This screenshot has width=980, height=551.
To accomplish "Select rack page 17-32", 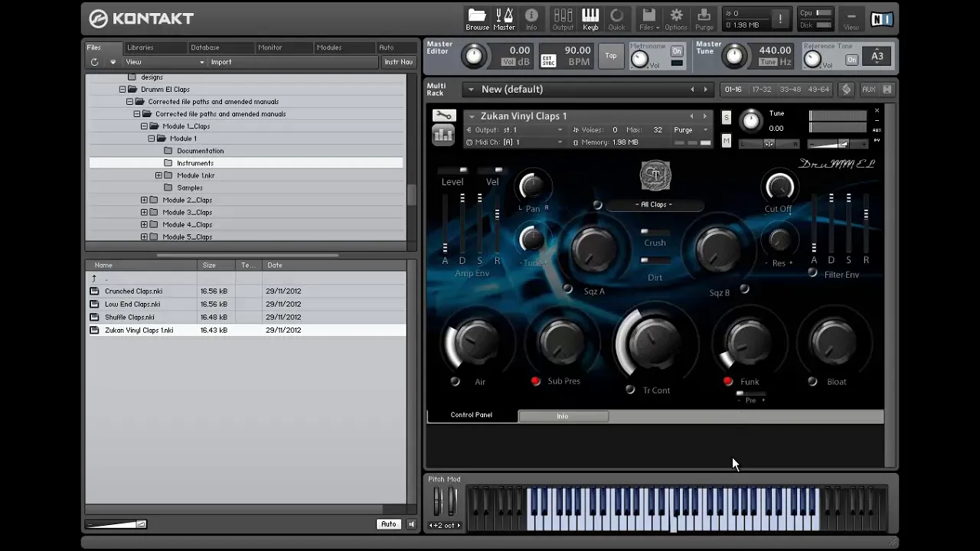I will click(762, 90).
